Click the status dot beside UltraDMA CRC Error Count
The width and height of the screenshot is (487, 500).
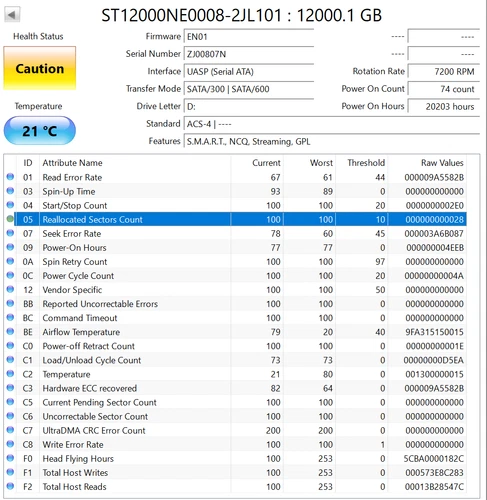(x=10, y=430)
